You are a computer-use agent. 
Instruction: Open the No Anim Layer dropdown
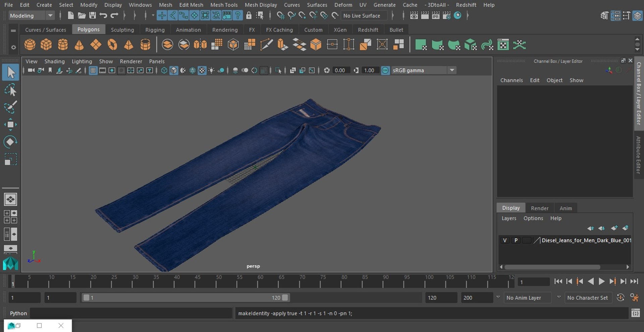click(x=528, y=297)
